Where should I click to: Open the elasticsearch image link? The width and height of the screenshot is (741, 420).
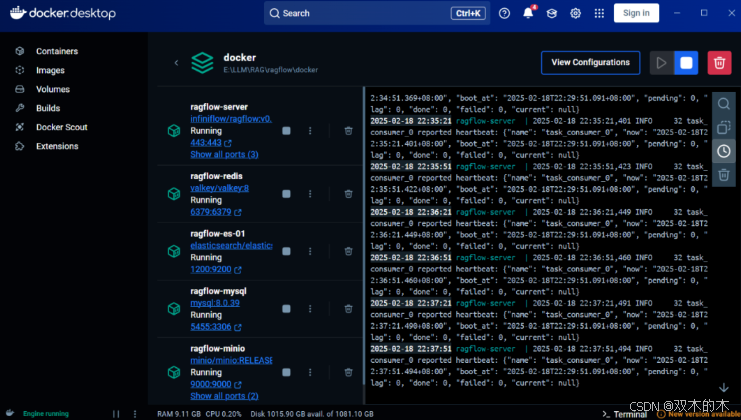(x=231, y=245)
